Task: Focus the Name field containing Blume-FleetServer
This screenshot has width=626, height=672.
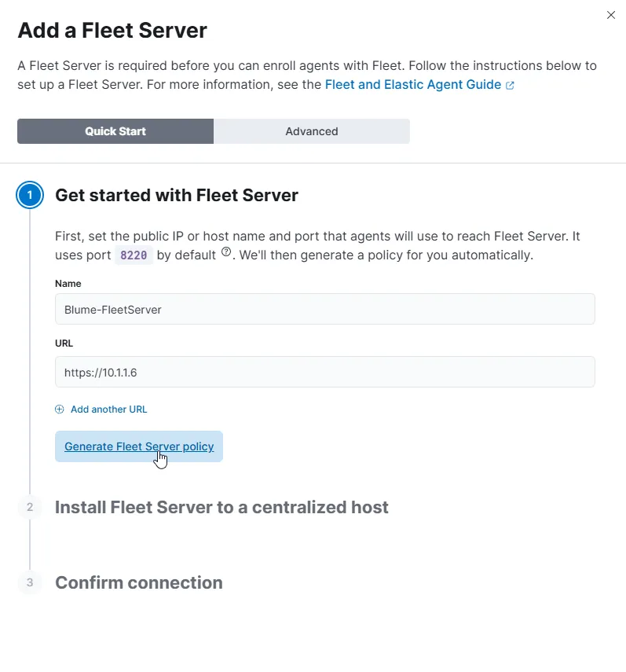Action: tap(324, 310)
